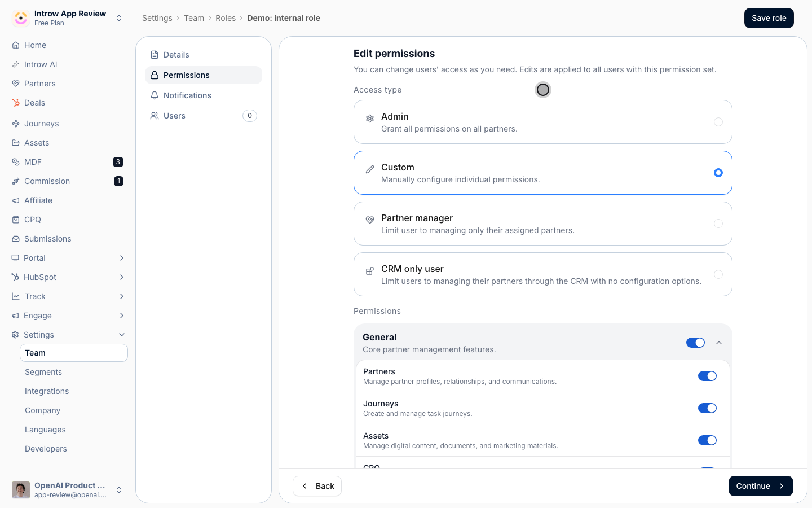Click the Commission badge showing 1
The height and width of the screenshot is (508, 812).
pyautogui.click(x=118, y=181)
